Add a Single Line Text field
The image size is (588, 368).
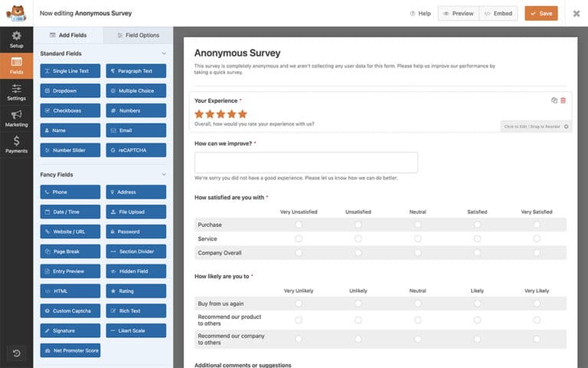pos(70,71)
